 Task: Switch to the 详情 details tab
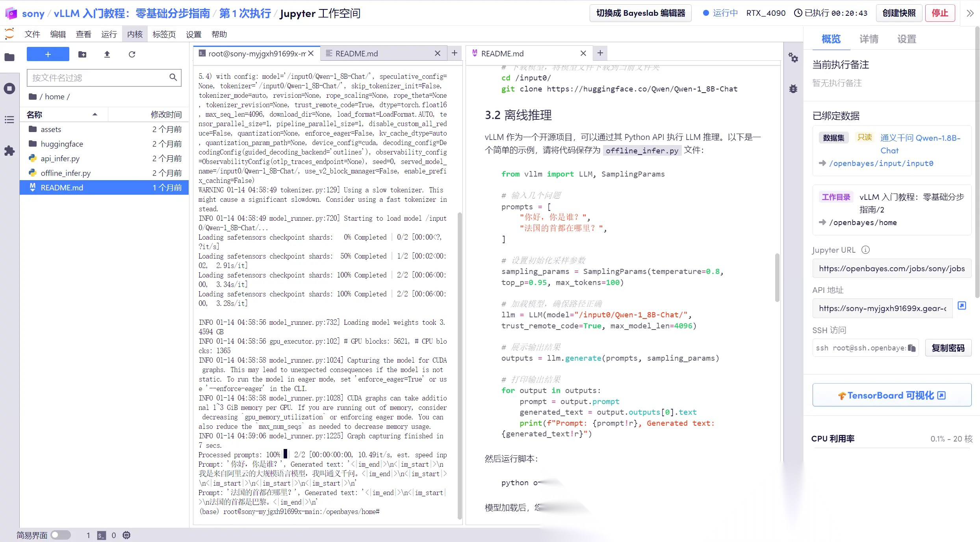869,39
